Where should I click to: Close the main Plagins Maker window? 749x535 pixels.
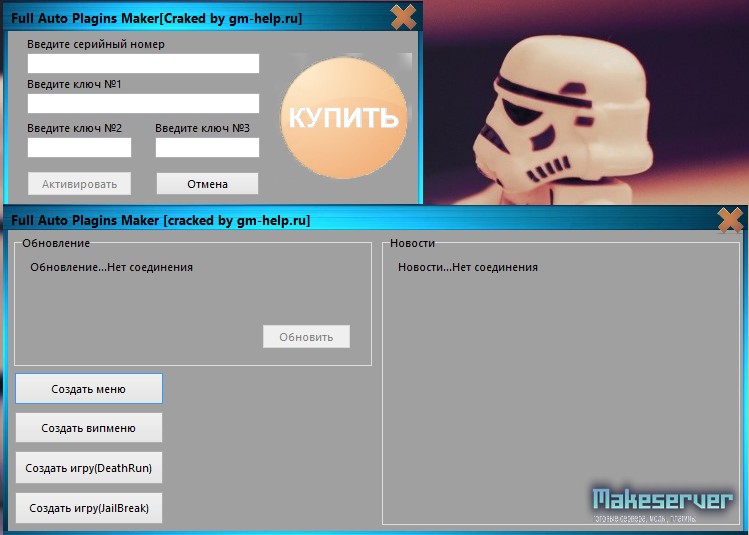pos(730,220)
